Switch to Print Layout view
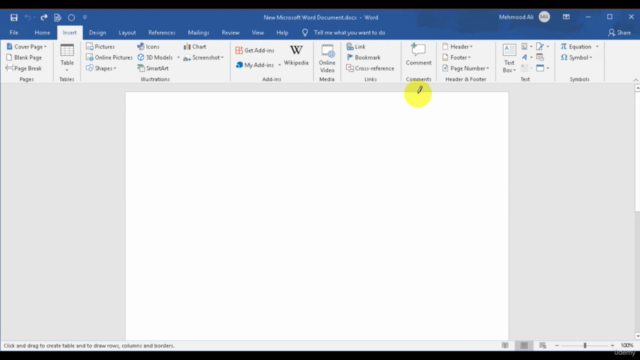640x360 pixels. click(524, 345)
